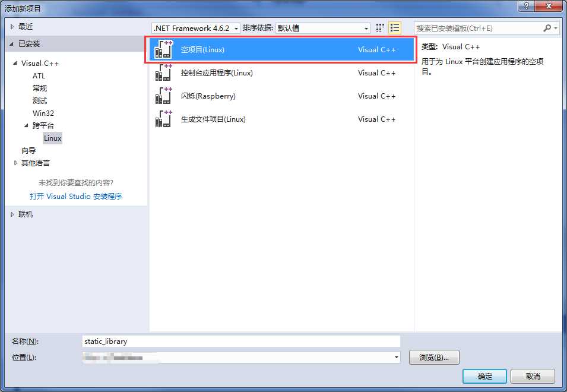
Task: Select the 向导 tree item
Action: [x=28, y=150]
